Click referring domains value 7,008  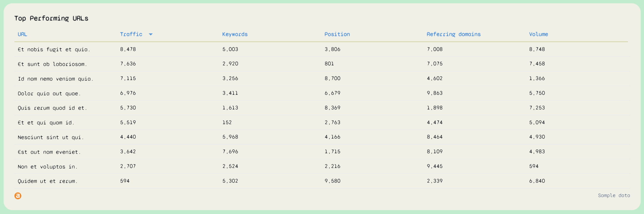[x=435, y=49]
